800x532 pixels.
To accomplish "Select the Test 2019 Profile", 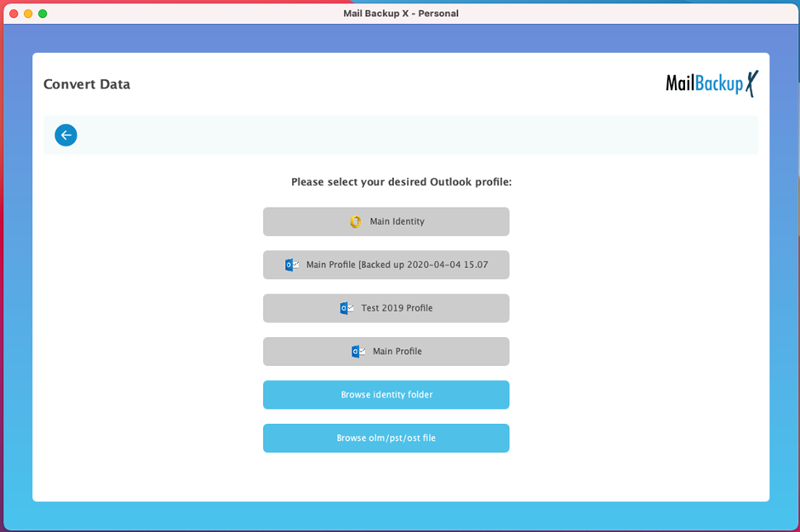I will [x=386, y=308].
